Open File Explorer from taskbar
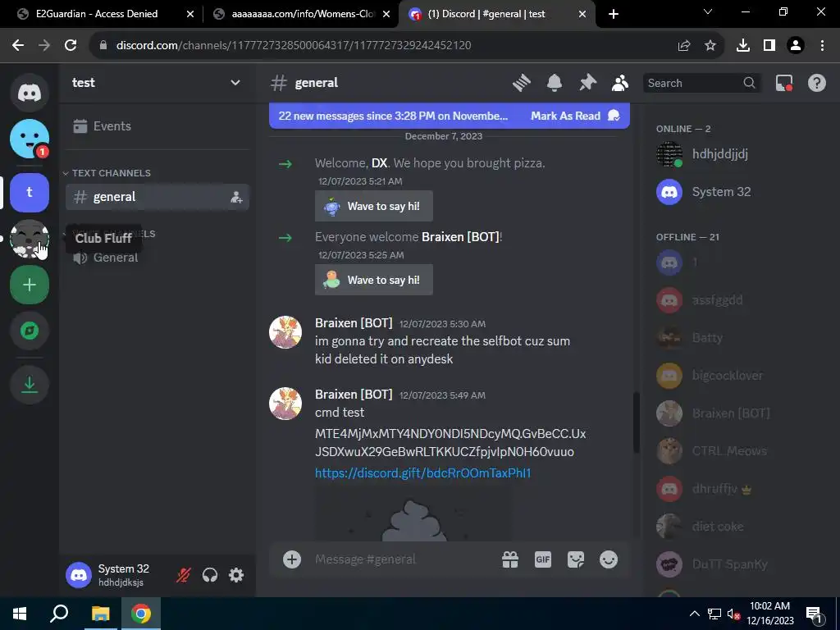 [x=100, y=614]
